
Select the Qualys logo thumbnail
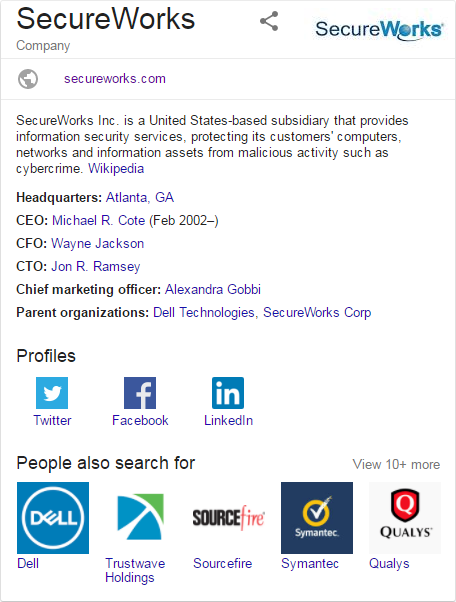click(405, 518)
